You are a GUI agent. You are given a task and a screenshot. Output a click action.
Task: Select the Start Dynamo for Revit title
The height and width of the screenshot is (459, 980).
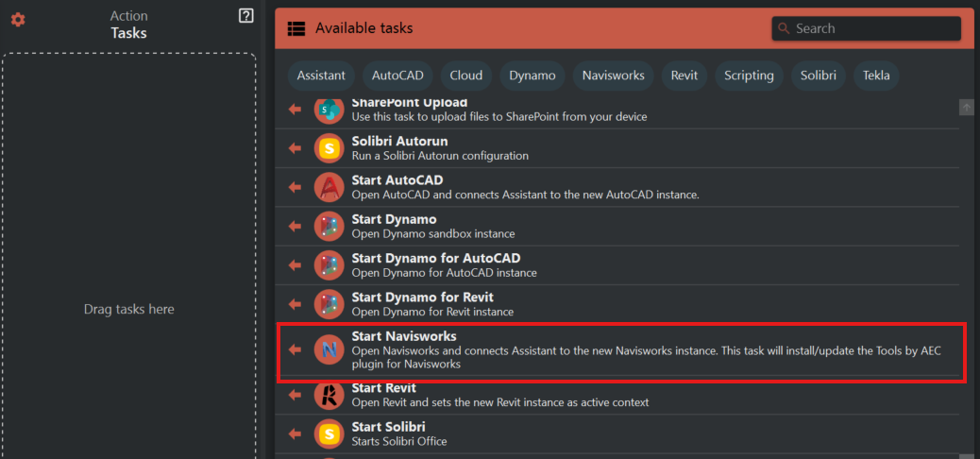[x=423, y=297]
